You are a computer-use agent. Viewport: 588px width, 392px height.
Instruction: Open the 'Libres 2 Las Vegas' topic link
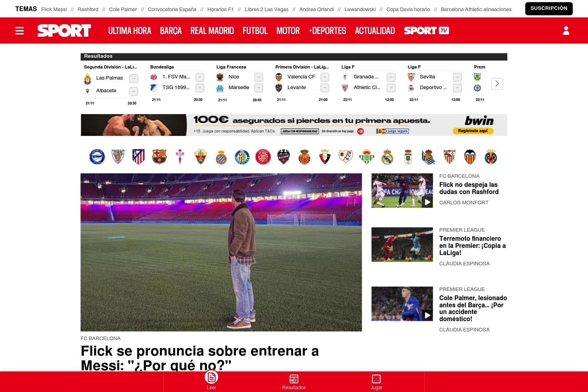coord(266,9)
